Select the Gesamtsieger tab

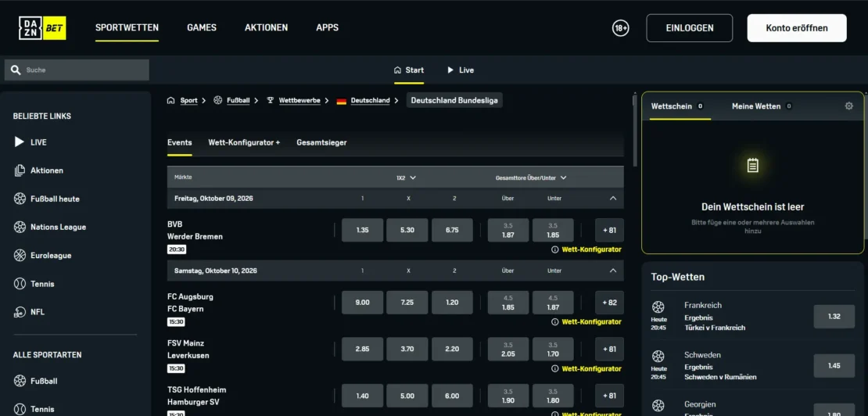(321, 143)
